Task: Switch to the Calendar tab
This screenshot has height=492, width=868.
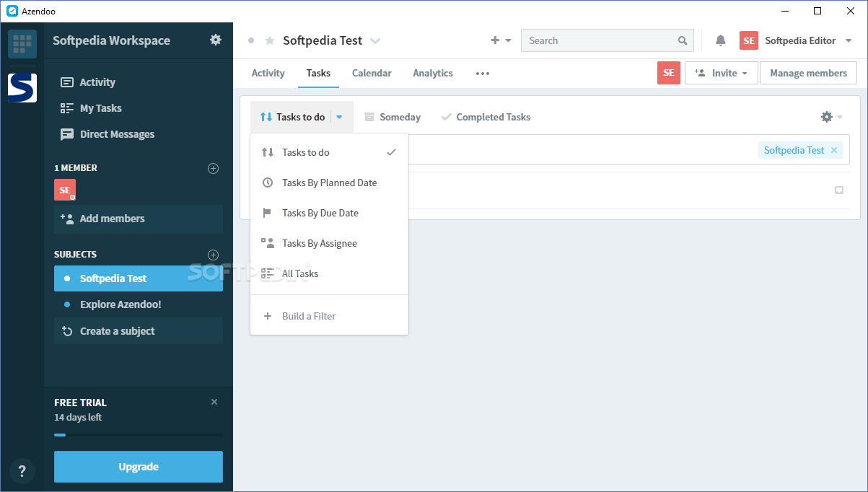Action: (372, 73)
